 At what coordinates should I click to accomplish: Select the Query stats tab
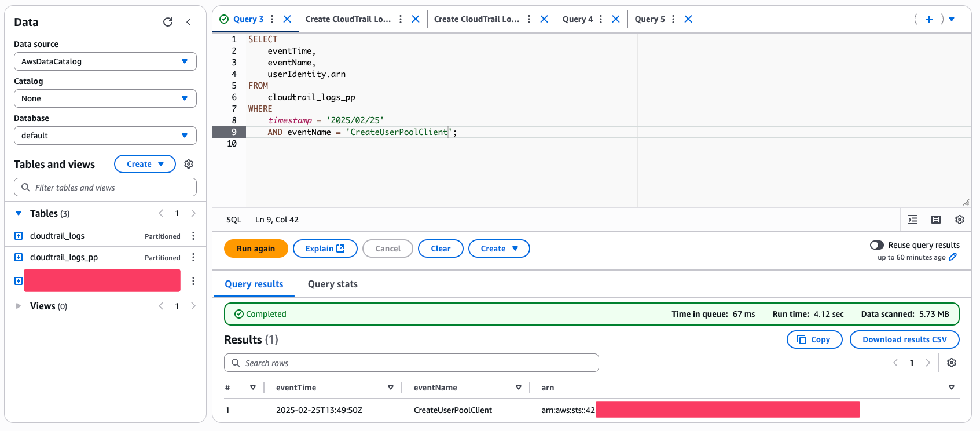click(x=333, y=284)
